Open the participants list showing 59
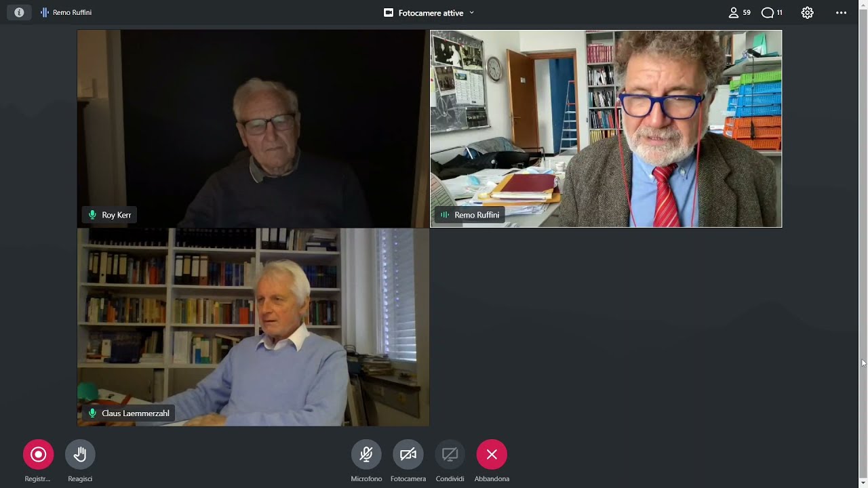 [739, 12]
